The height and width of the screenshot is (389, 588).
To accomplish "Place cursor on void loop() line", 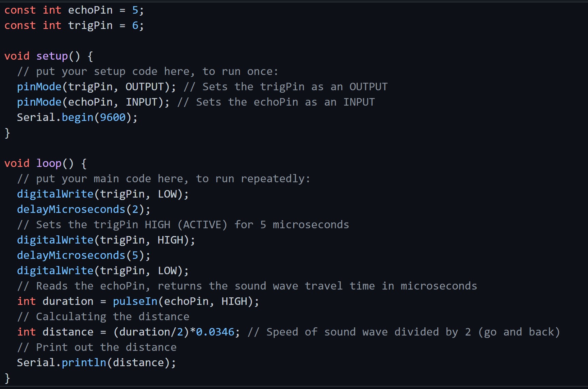I will pos(46,164).
